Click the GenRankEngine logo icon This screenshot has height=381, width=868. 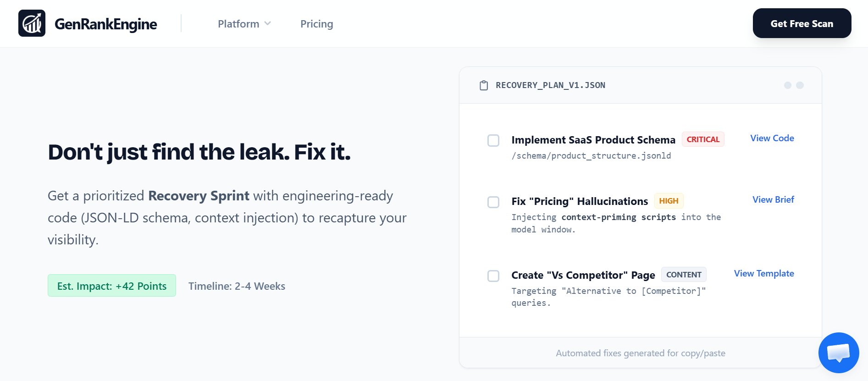[32, 23]
